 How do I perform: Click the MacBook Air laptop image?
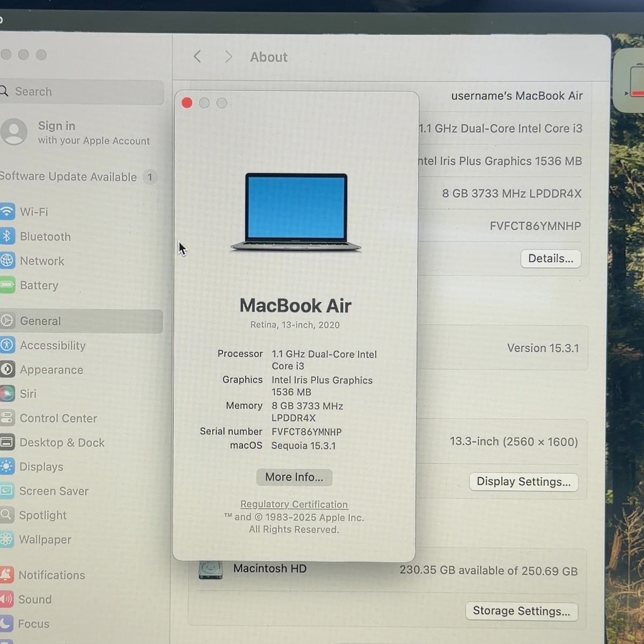(x=296, y=213)
